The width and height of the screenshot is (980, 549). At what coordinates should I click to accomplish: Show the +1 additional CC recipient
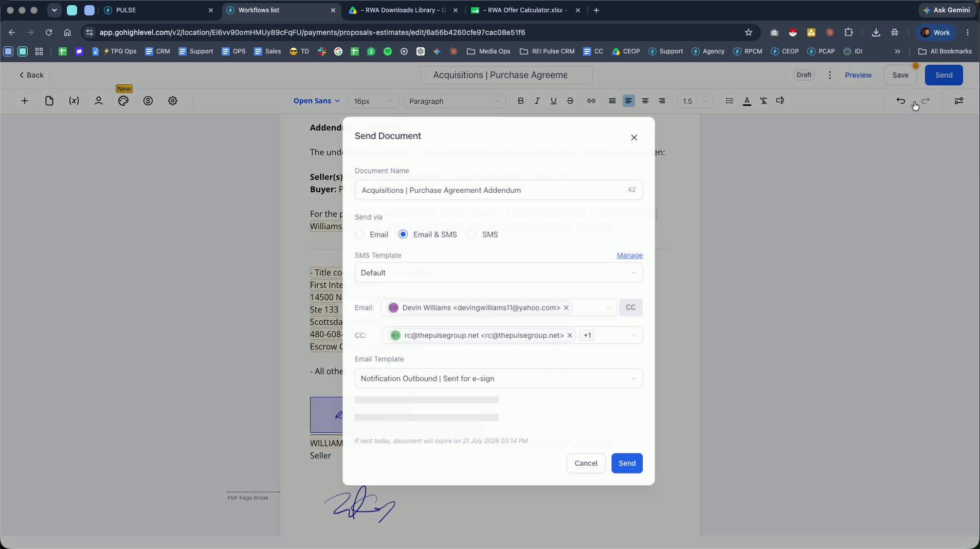point(587,335)
